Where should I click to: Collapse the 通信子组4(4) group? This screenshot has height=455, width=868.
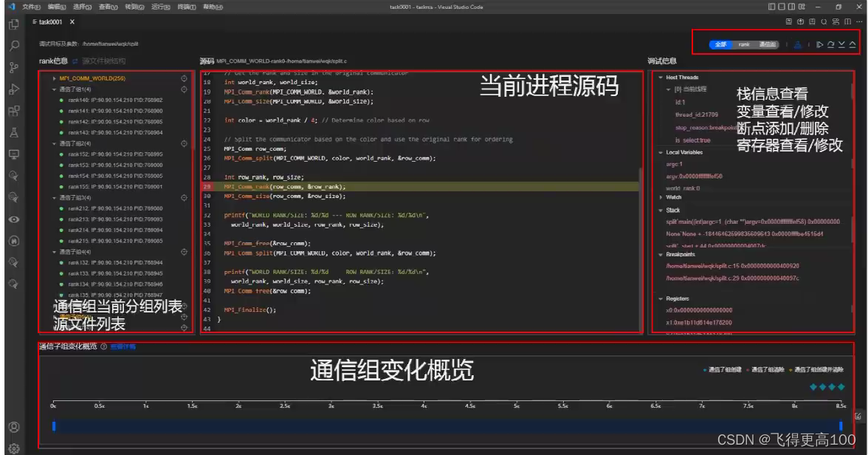tap(55, 252)
